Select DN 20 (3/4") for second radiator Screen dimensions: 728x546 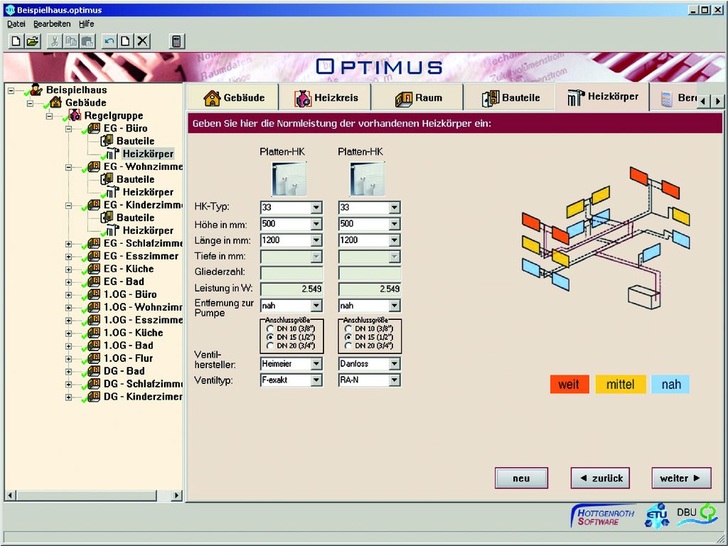pyautogui.click(x=347, y=346)
